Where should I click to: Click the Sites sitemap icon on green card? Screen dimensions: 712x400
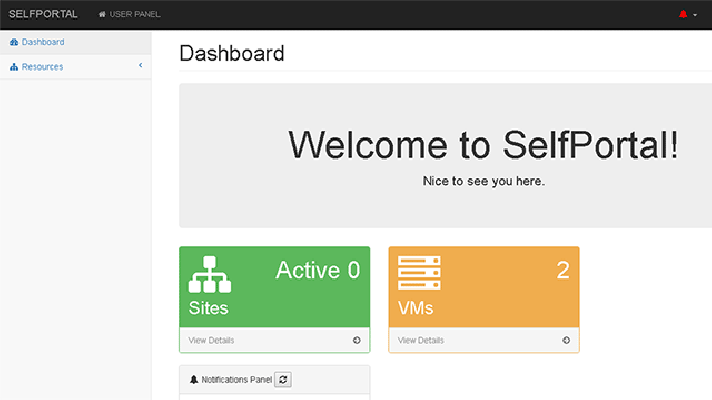[x=209, y=274]
